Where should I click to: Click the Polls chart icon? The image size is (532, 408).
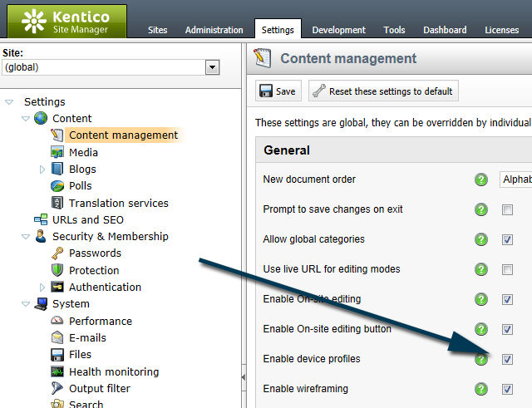click(57, 186)
